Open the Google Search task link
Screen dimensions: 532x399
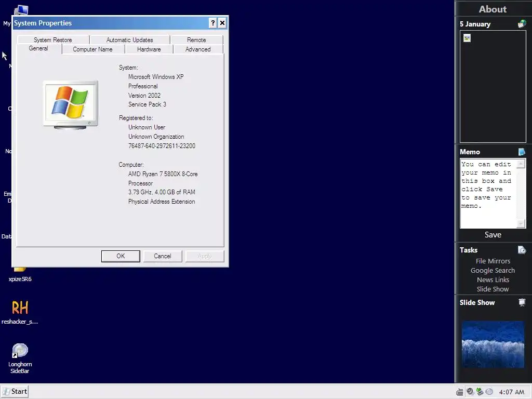(x=493, y=270)
